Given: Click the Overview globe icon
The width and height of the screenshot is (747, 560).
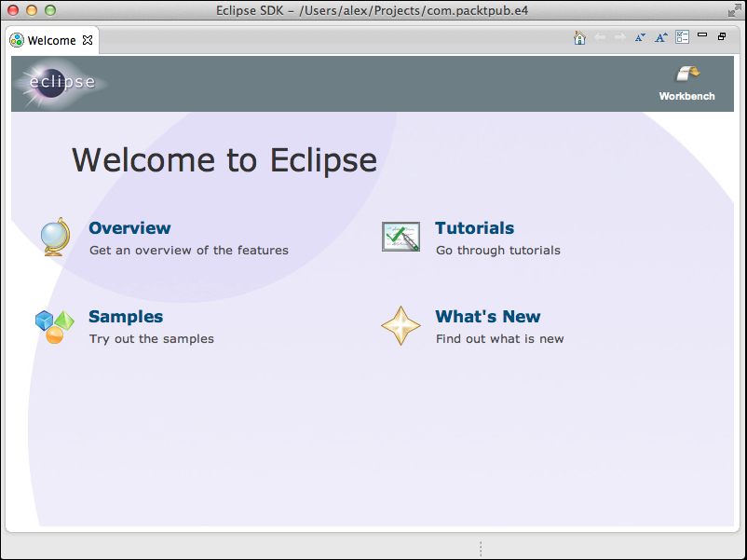Looking at the screenshot, I should 54,237.
